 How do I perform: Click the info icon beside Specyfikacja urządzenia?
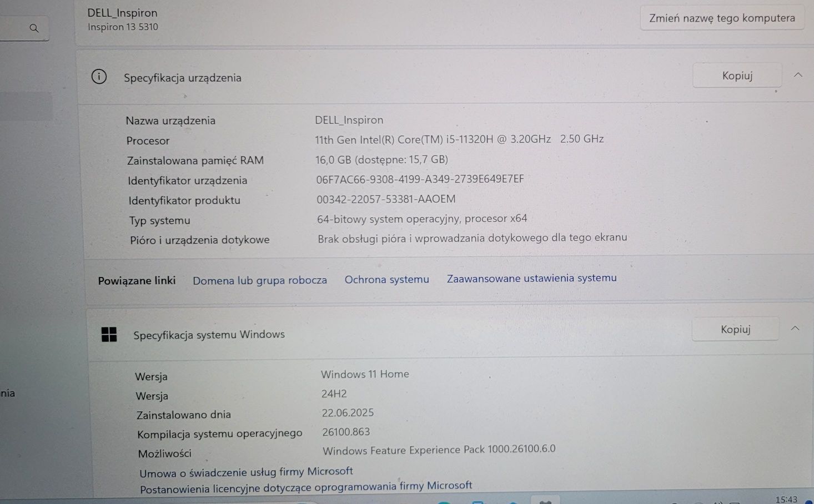click(99, 77)
